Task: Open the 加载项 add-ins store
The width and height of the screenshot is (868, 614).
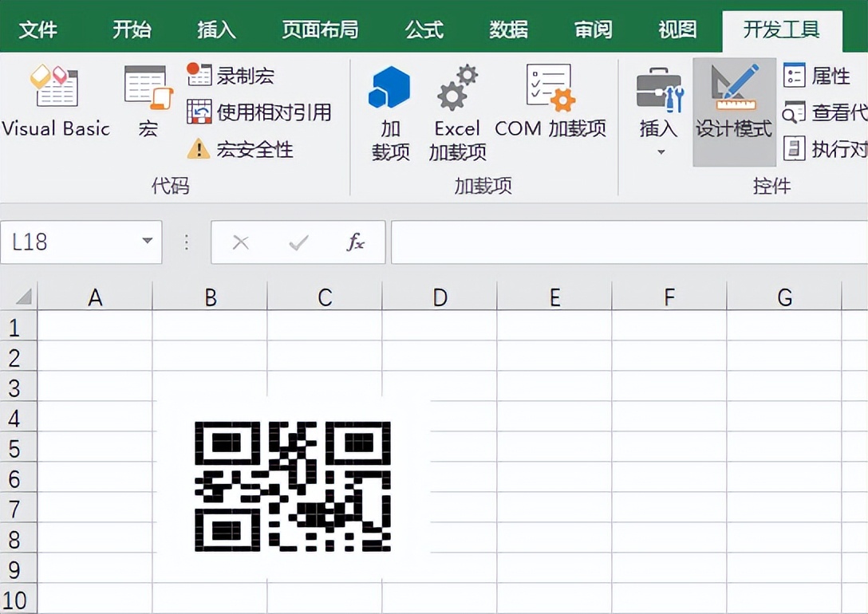Action: pos(390,113)
